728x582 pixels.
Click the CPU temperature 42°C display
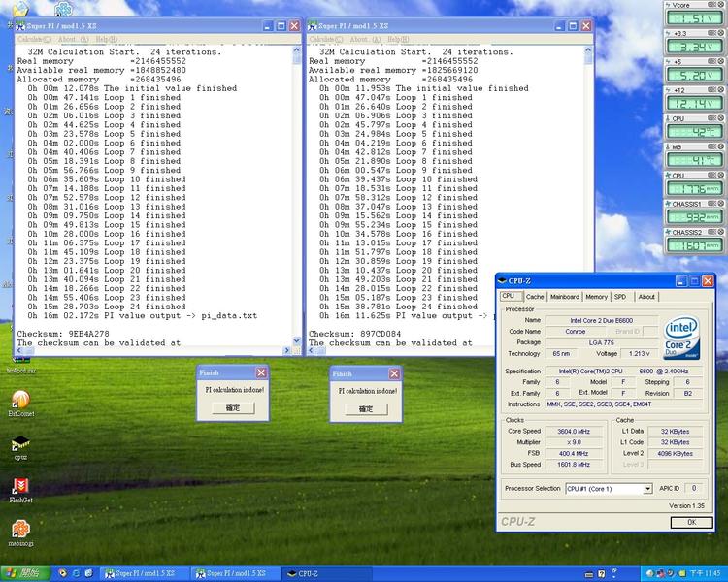tap(695, 132)
